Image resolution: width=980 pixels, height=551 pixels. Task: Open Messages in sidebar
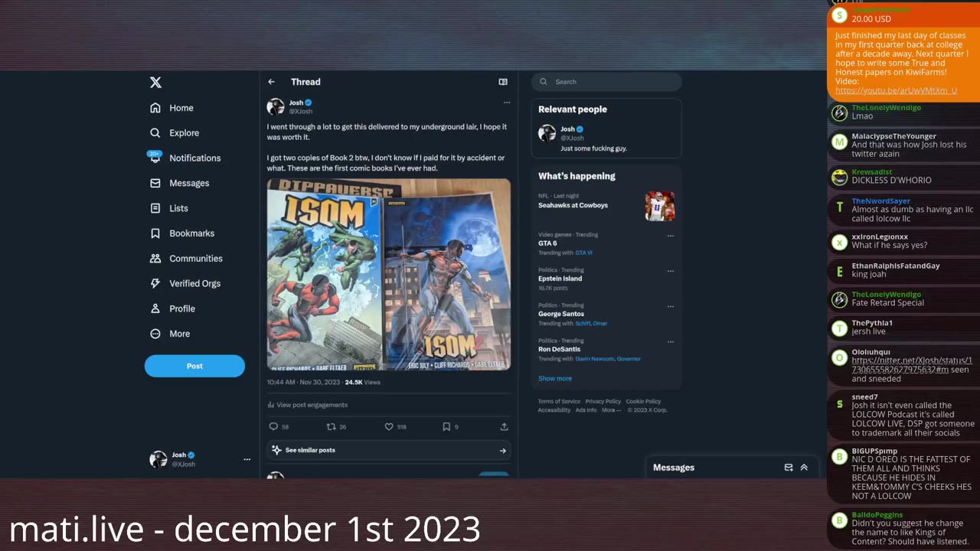tap(179, 183)
